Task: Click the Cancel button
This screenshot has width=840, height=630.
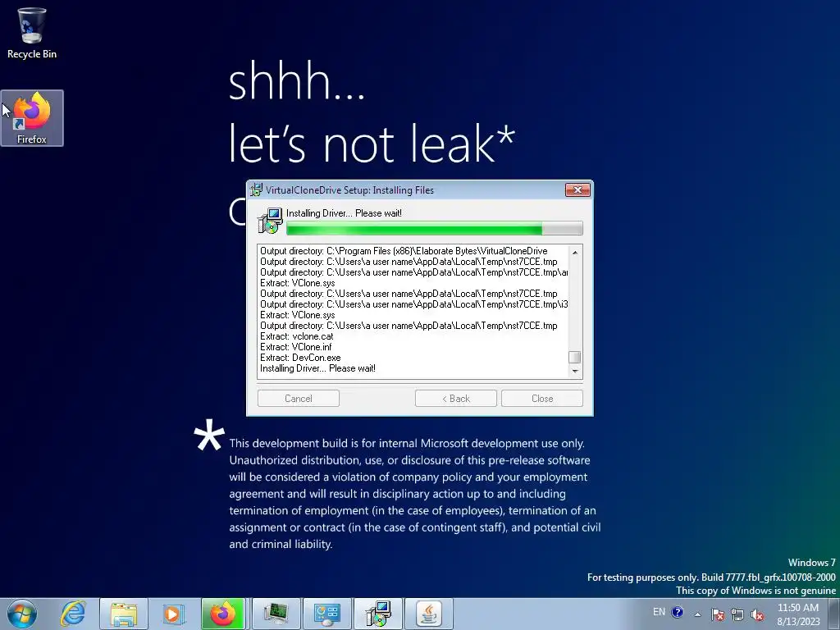Action: (299, 398)
